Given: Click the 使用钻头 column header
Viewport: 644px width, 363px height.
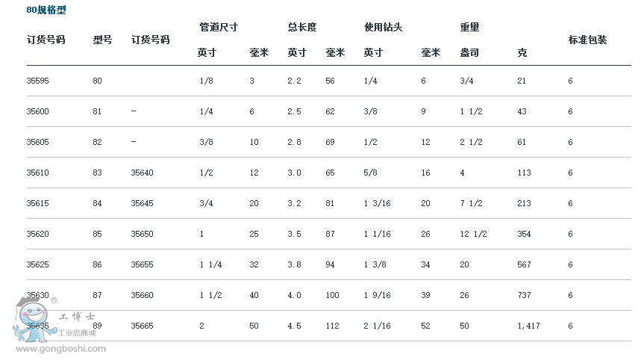Looking at the screenshot, I should [x=383, y=27].
